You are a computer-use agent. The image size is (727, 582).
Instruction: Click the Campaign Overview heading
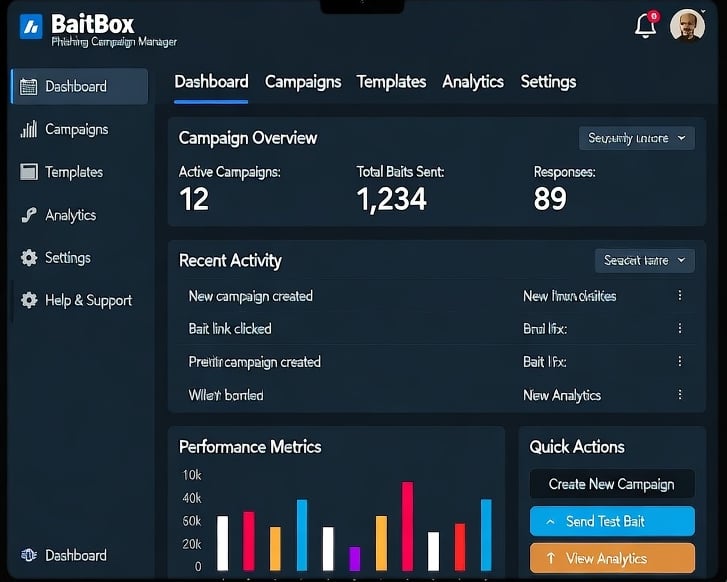(x=248, y=138)
